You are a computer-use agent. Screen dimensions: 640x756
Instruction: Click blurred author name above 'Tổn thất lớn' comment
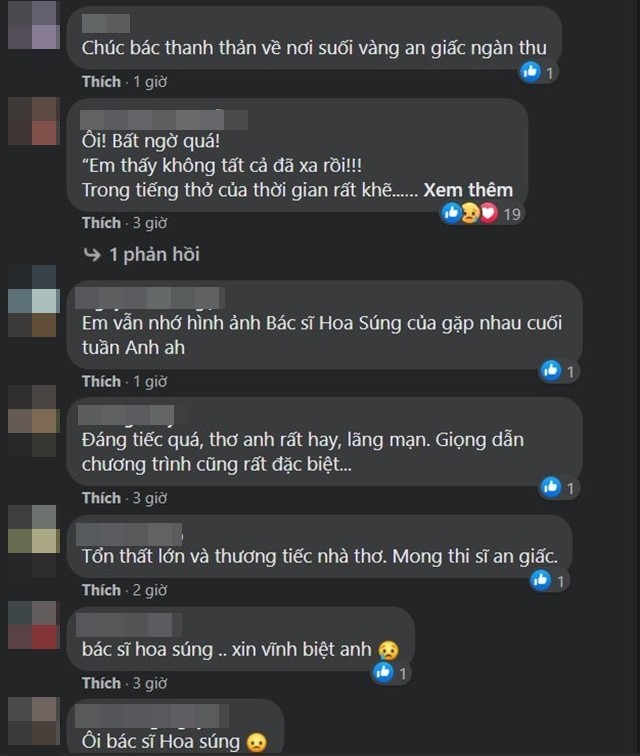(129, 535)
